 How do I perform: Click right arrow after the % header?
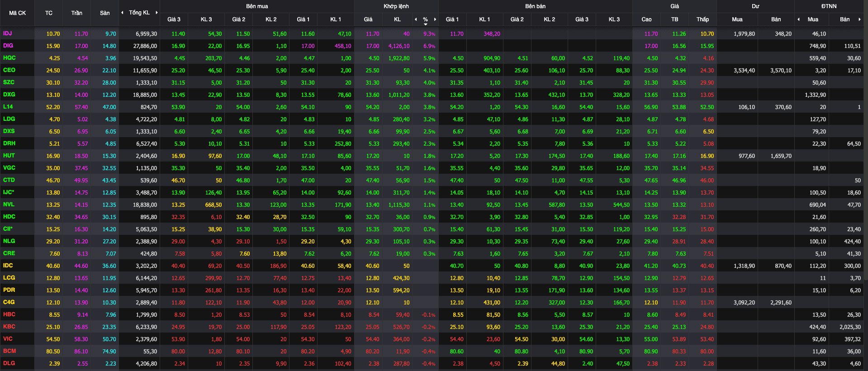tap(435, 19)
